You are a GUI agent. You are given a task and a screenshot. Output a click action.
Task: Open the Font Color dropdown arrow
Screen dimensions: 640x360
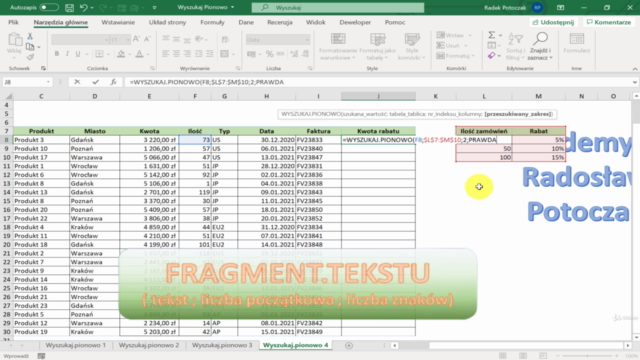[x=148, y=54]
